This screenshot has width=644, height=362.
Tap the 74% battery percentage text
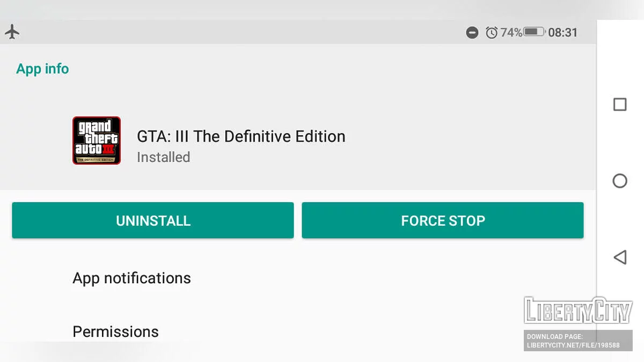pos(511,33)
